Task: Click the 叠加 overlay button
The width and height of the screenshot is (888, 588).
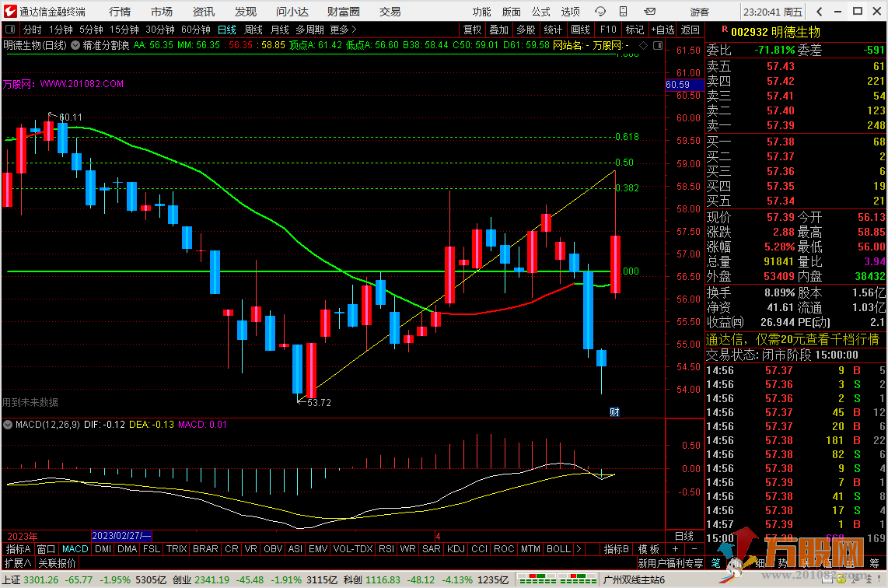Action: pyautogui.click(x=499, y=30)
